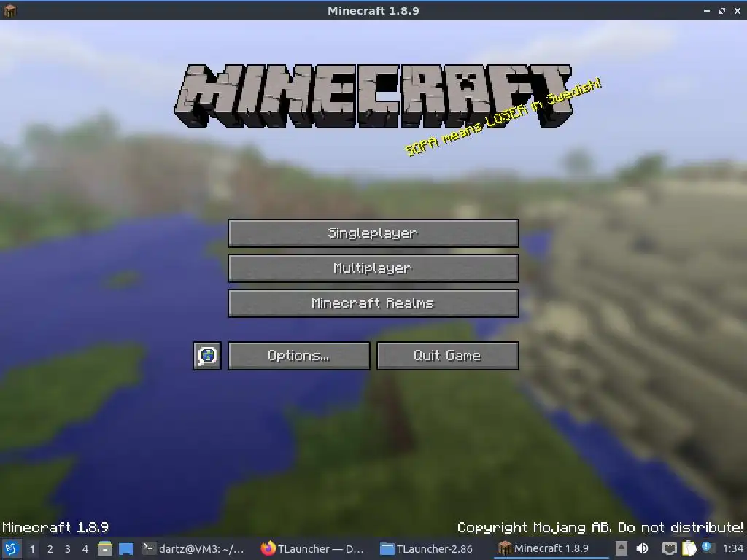The width and height of the screenshot is (747, 560).
Task: Open the Singleplayer menu
Action: (373, 233)
